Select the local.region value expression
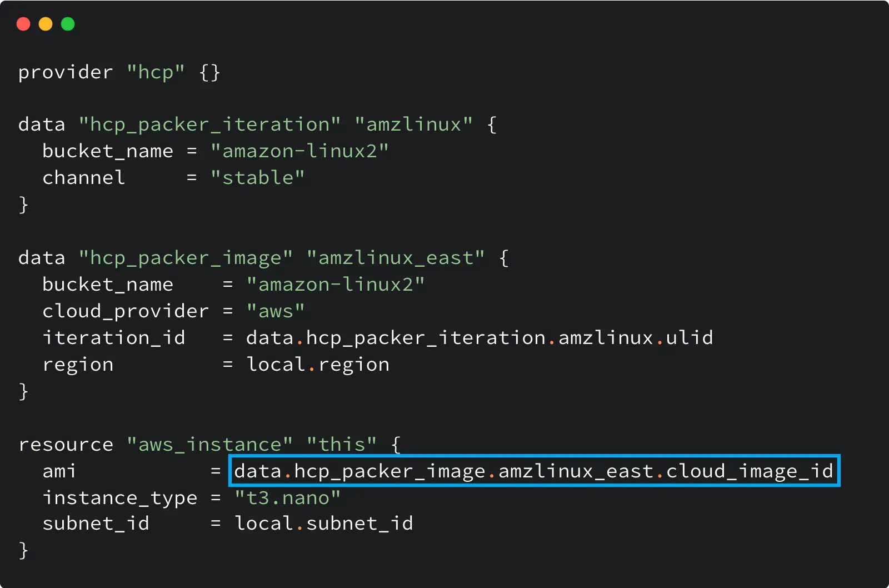Screen dimensions: 889x588 pos(317,364)
